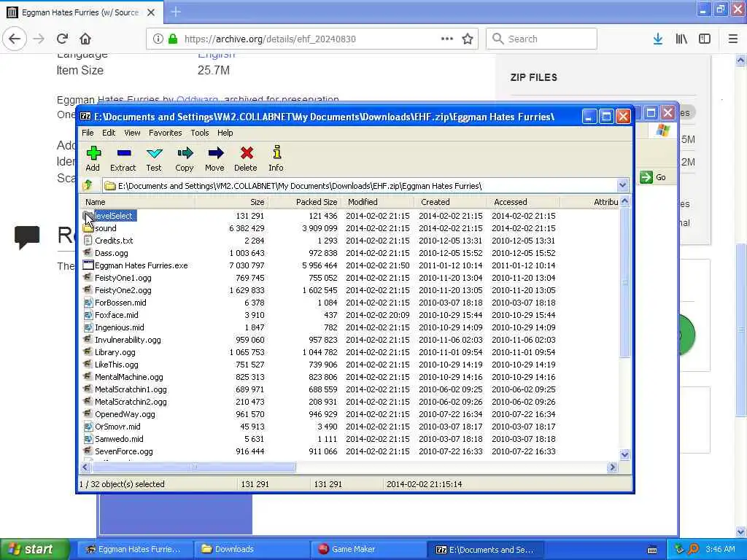Screen dimensions: 747x560
Task: Go to Firefox home page
Action: (x=85, y=39)
